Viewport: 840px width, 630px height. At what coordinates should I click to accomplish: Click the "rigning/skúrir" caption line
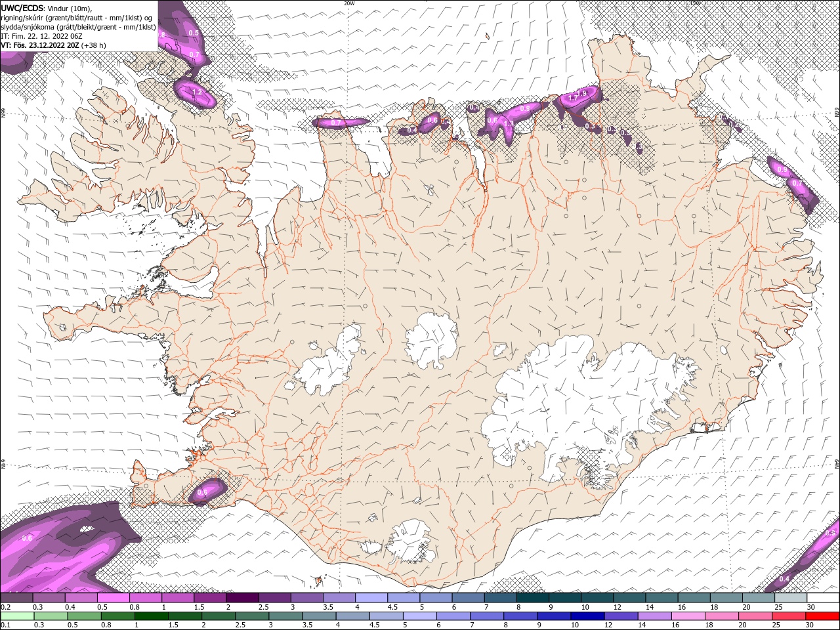click(x=77, y=18)
